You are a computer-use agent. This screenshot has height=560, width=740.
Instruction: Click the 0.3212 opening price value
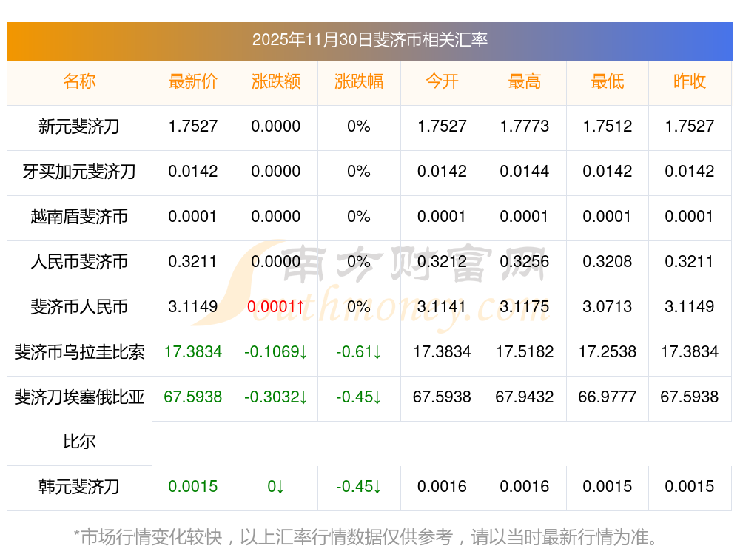pos(442,261)
